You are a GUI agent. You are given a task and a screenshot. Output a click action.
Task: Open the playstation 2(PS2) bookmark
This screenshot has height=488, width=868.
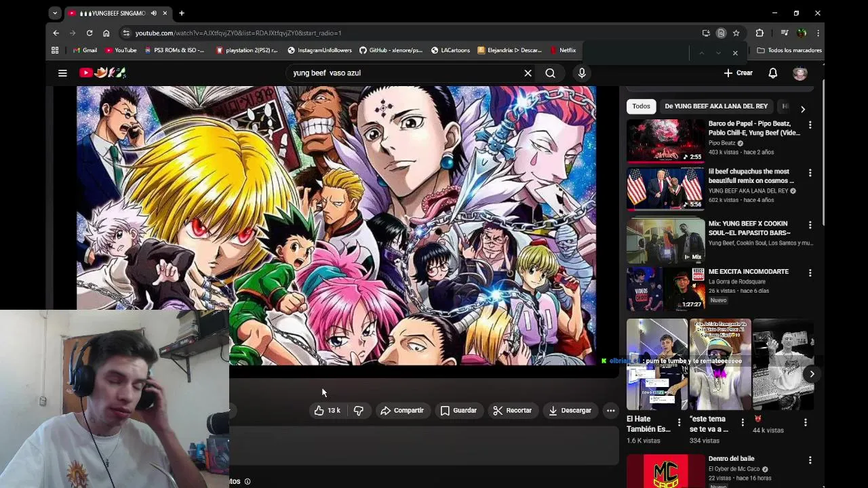(x=247, y=50)
